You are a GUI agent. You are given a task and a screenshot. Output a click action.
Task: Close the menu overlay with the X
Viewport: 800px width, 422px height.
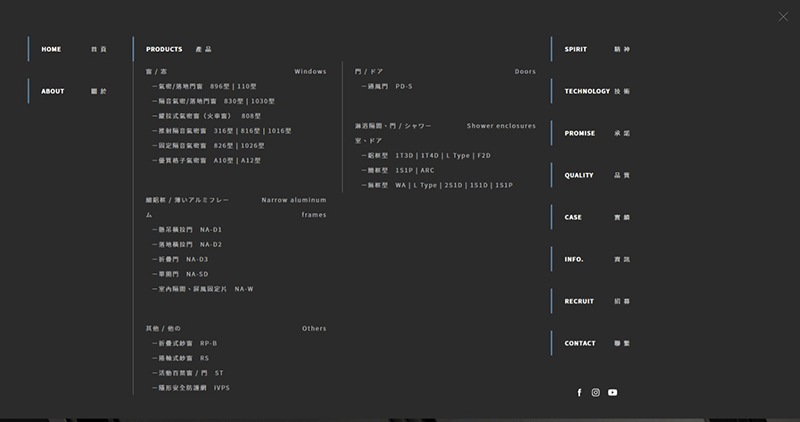click(x=783, y=16)
